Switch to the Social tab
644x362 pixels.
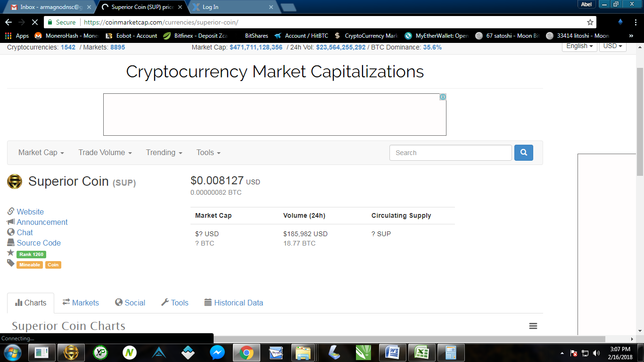130,303
